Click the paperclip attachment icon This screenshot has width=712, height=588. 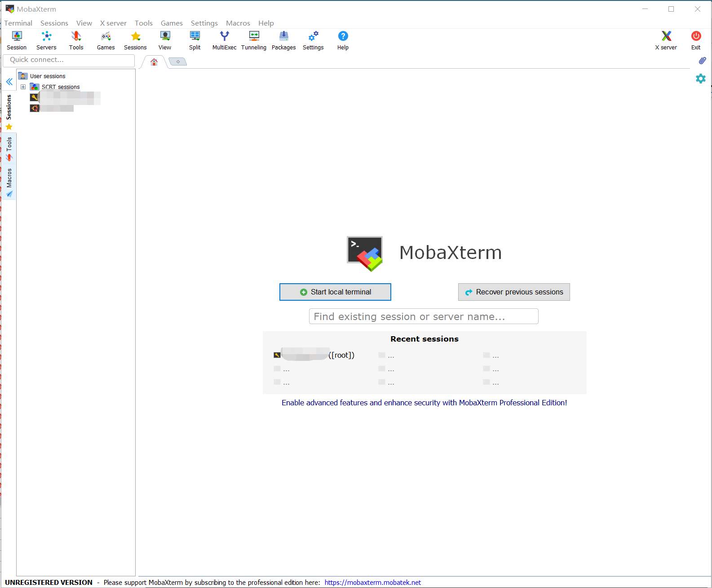tap(702, 61)
